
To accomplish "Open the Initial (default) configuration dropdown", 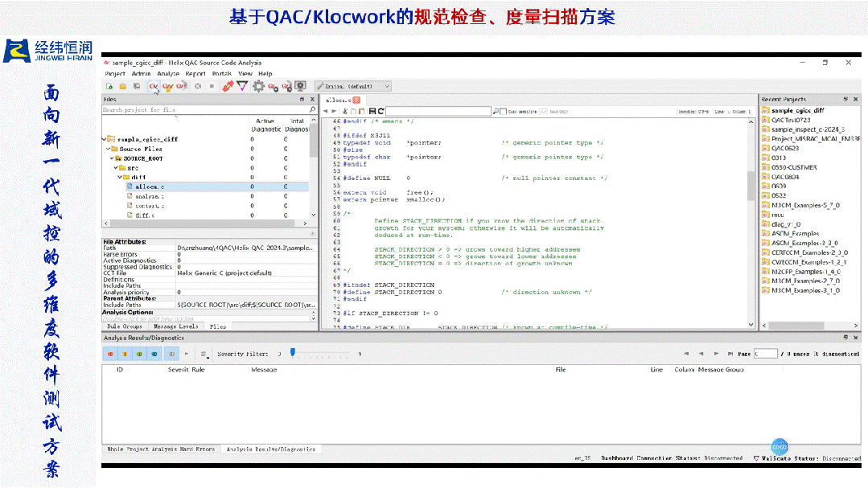I will tap(352, 86).
